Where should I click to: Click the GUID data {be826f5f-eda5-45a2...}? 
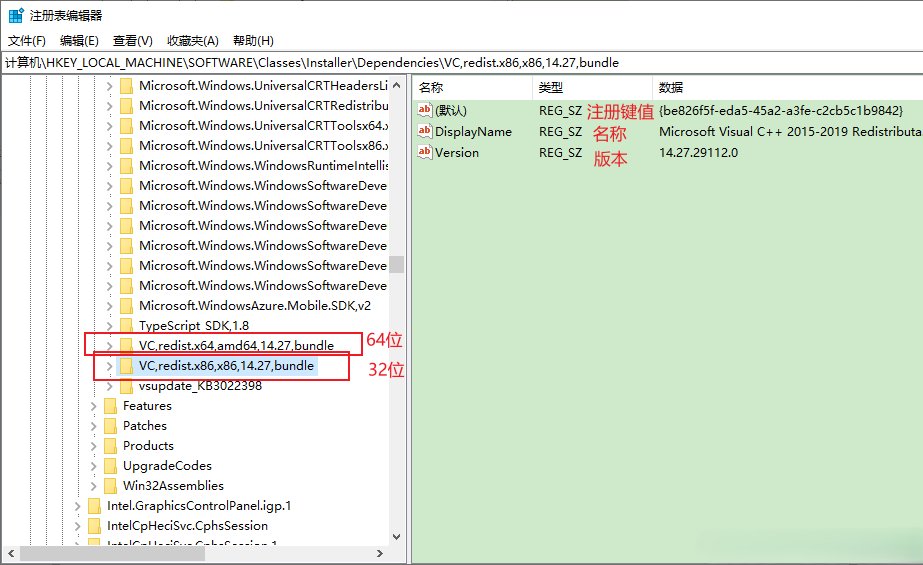(781, 111)
